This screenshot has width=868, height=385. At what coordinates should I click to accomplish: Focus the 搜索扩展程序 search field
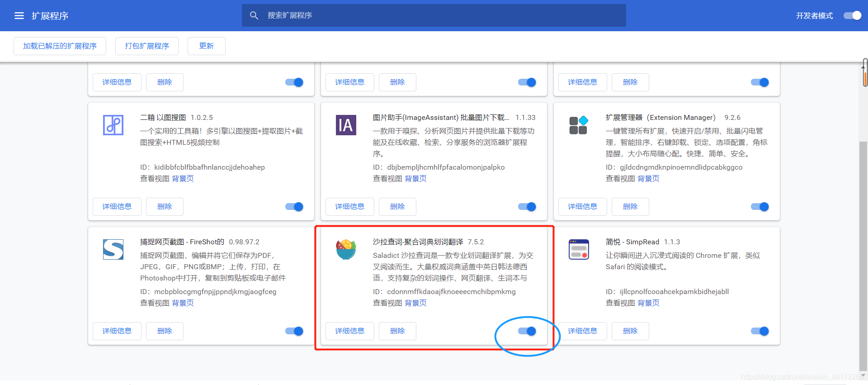tap(434, 15)
